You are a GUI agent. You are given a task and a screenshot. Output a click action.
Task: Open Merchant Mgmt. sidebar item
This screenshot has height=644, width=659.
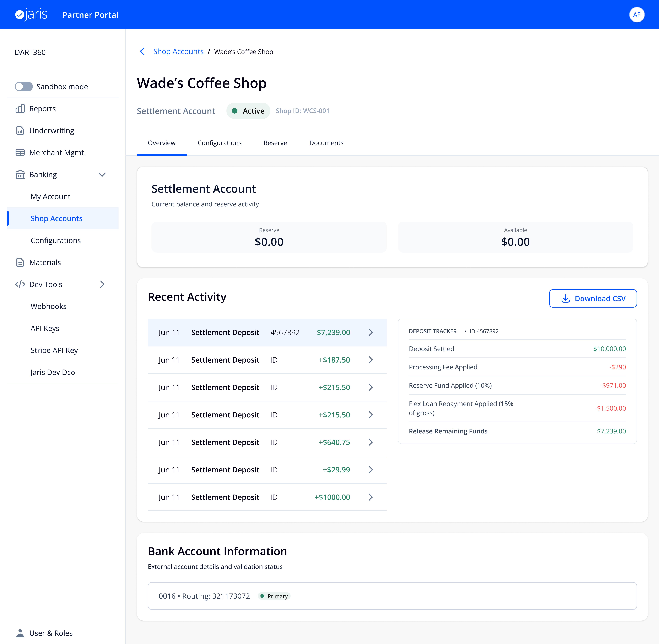click(x=63, y=153)
